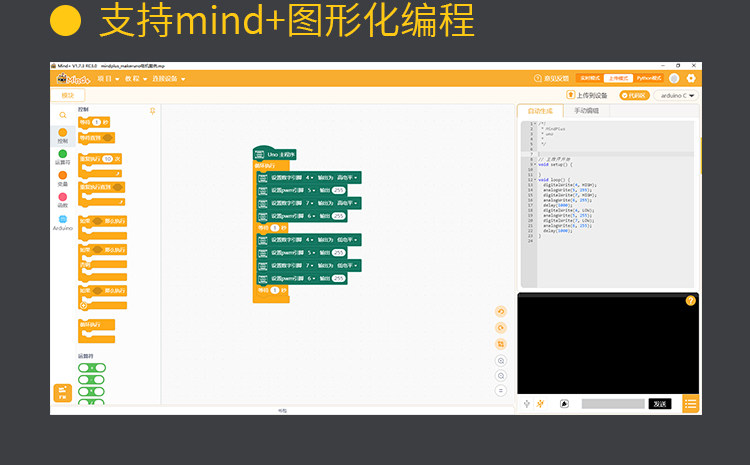Image resolution: width=750 pixels, height=465 pixels.
Task: Open the arduino C language dropdown
Action: click(676, 96)
